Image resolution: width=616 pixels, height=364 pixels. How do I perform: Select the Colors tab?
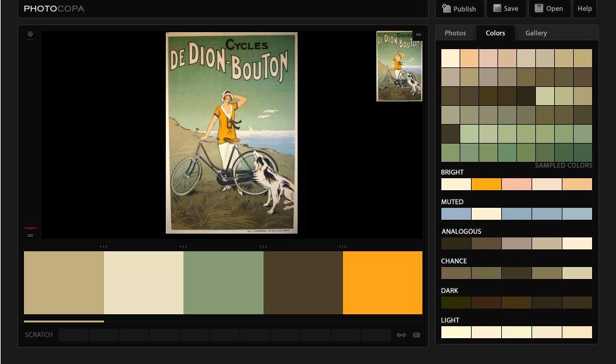(496, 33)
